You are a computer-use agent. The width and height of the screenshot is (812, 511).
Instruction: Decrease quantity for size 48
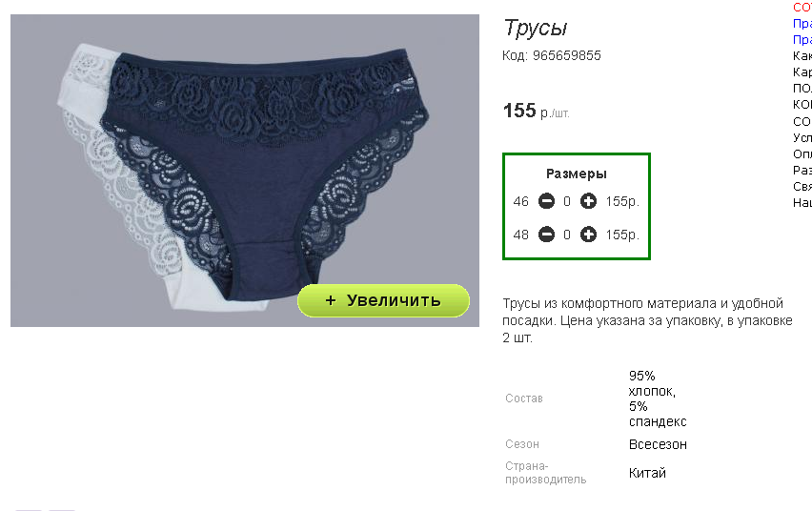tap(546, 235)
